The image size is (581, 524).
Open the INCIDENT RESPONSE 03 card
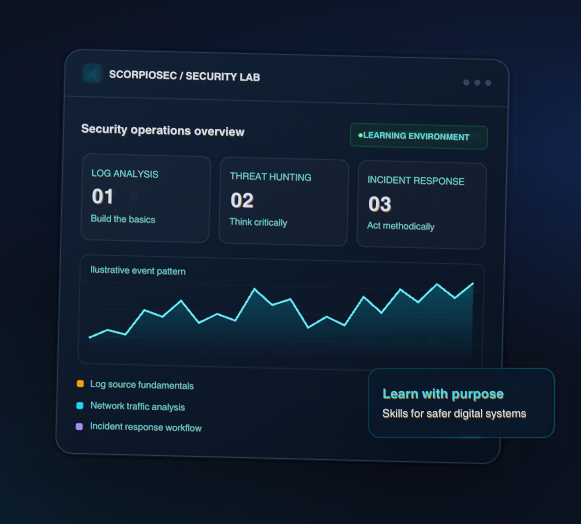(421, 205)
